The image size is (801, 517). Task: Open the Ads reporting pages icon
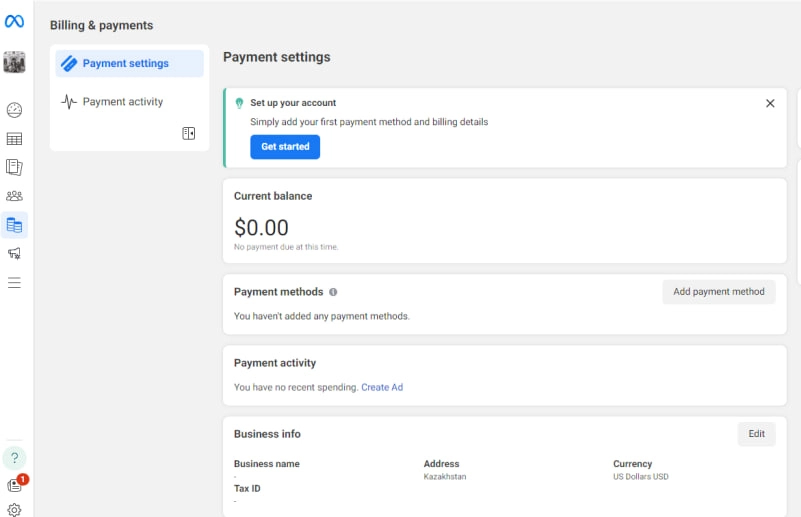(x=14, y=167)
